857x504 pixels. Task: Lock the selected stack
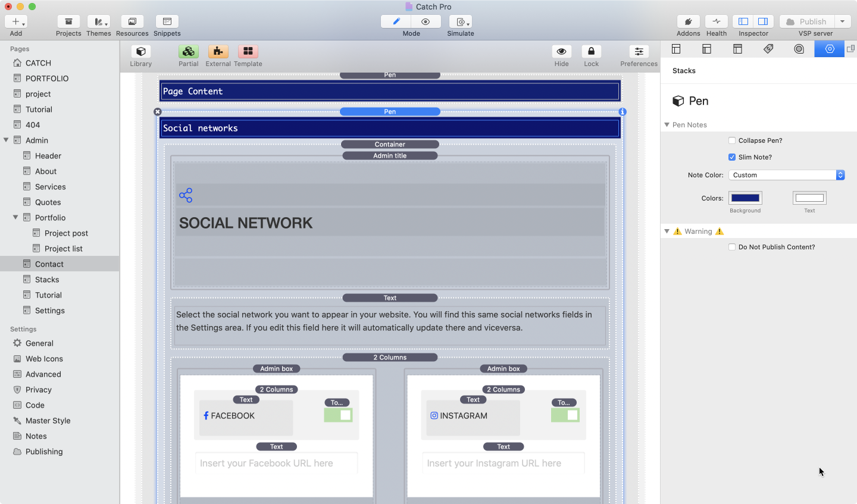click(591, 52)
